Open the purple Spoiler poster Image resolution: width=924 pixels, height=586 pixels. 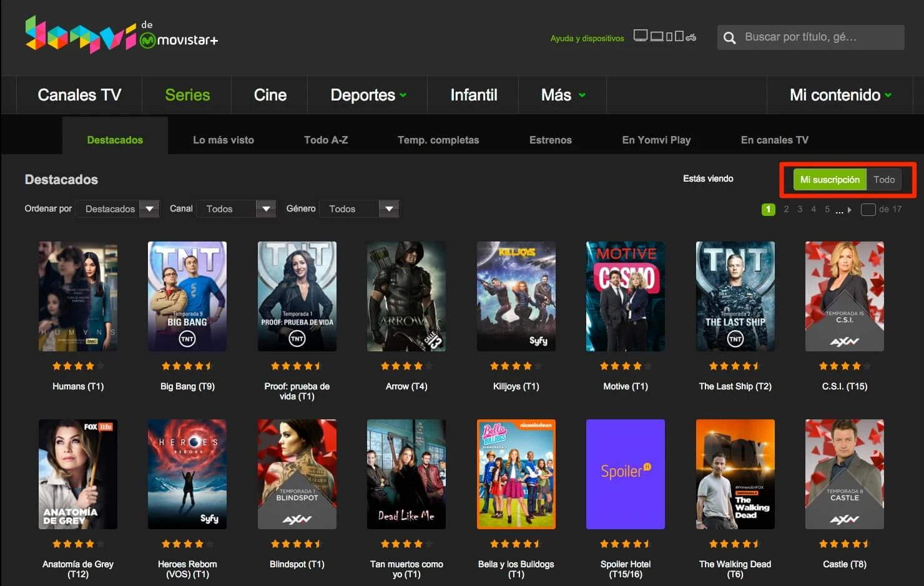tap(626, 474)
